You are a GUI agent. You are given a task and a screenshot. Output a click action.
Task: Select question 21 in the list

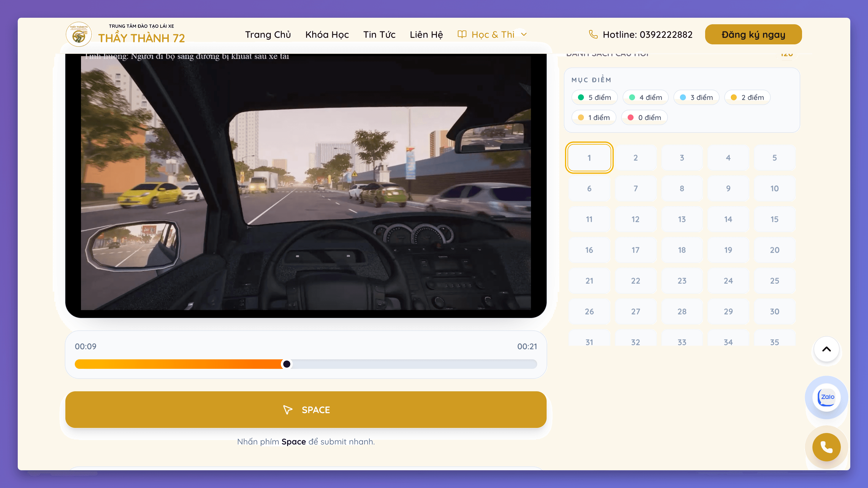(589, 281)
